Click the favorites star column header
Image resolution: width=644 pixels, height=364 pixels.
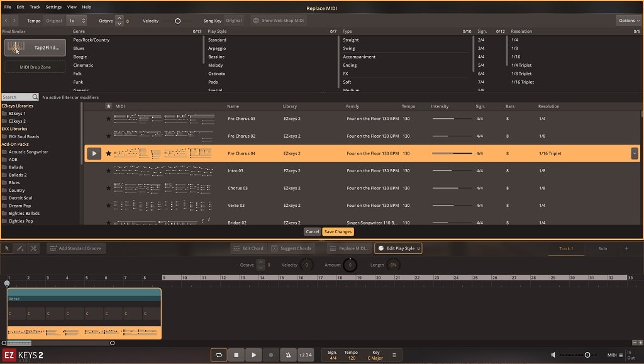pos(108,106)
